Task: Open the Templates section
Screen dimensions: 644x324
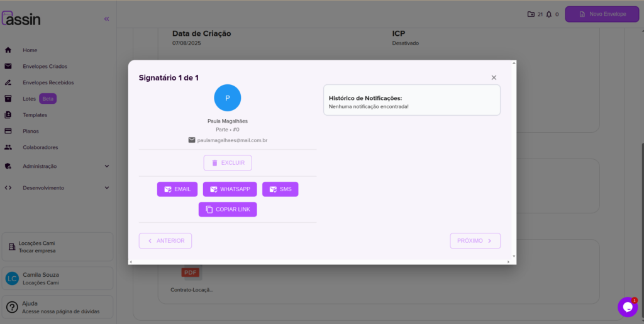Action: (x=35, y=115)
